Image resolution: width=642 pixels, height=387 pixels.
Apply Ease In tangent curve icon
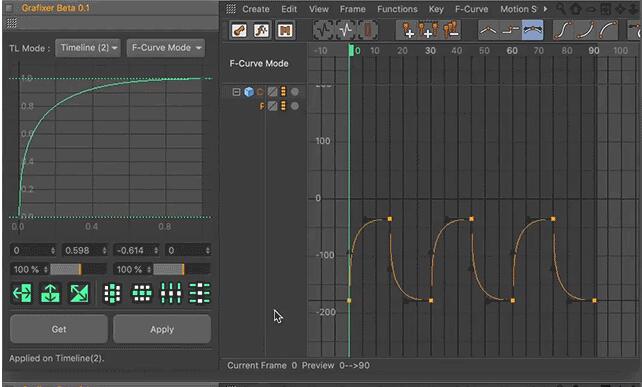pos(585,30)
